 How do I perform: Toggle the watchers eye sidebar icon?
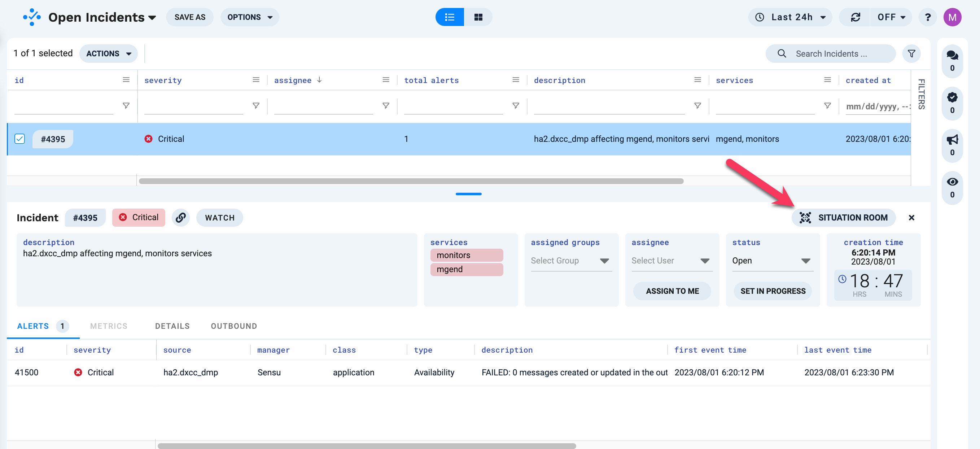point(952,182)
